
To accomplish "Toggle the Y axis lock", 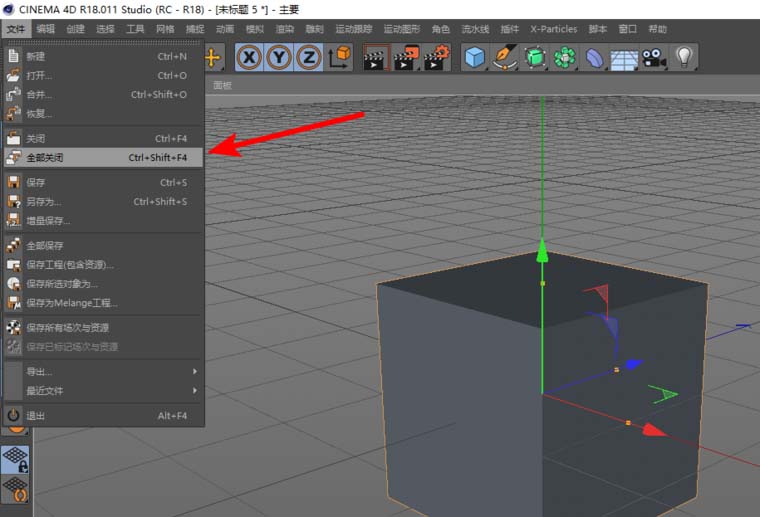I will pyautogui.click(x=279, y=57).
